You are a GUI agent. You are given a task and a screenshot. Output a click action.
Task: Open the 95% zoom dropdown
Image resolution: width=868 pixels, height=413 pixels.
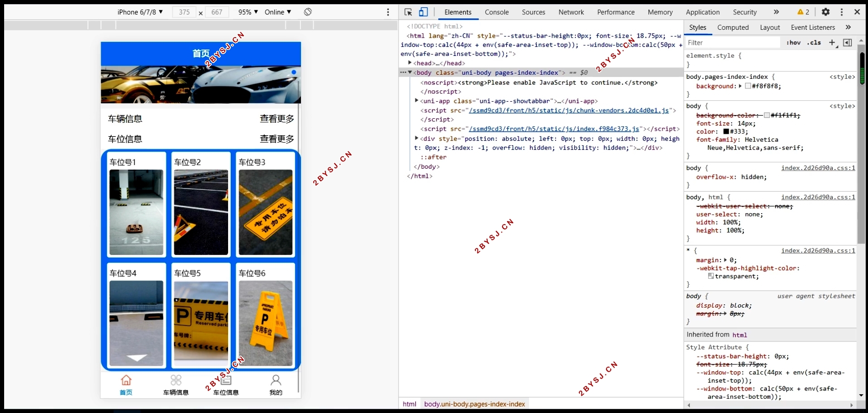pos(248,12)
